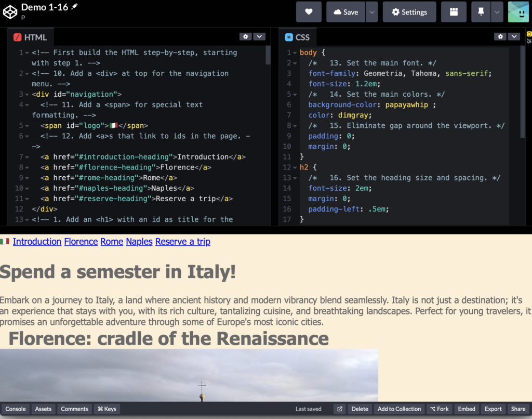Click the 'Last saved' status text
The width and height of the screenshot is (532, 419).
point(308,409)
